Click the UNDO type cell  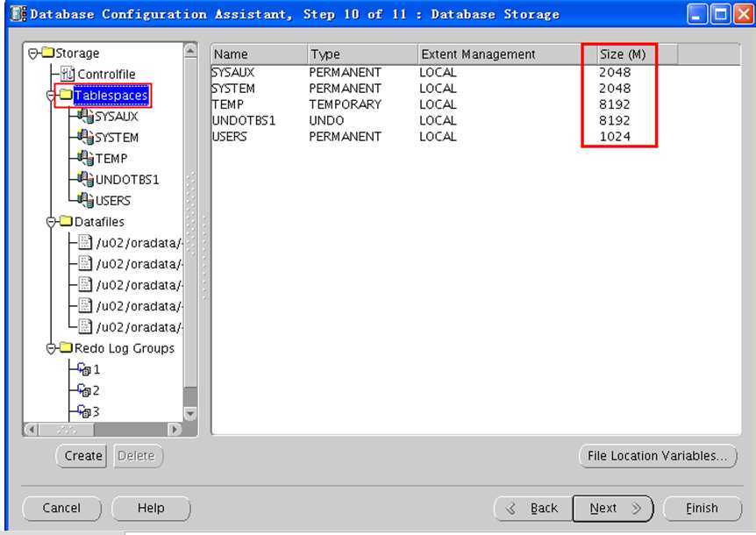click(x=326, y=120)
